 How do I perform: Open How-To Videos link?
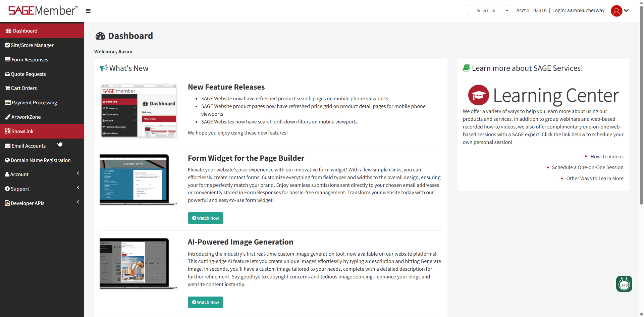tap(606, 156)
